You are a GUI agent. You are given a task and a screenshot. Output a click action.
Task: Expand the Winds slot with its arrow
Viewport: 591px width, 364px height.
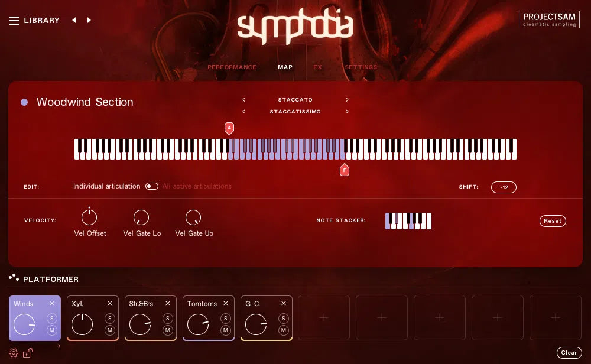[x=60, y=346]
